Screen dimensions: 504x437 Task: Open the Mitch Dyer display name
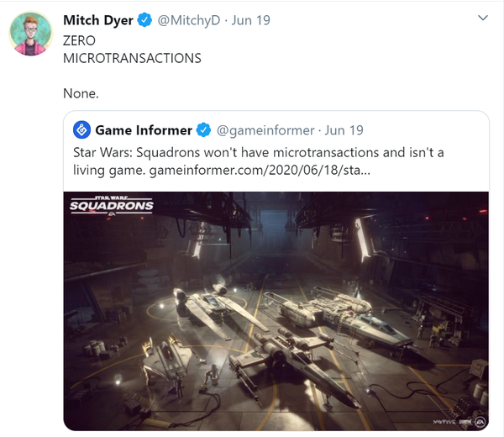coord(98,20)
